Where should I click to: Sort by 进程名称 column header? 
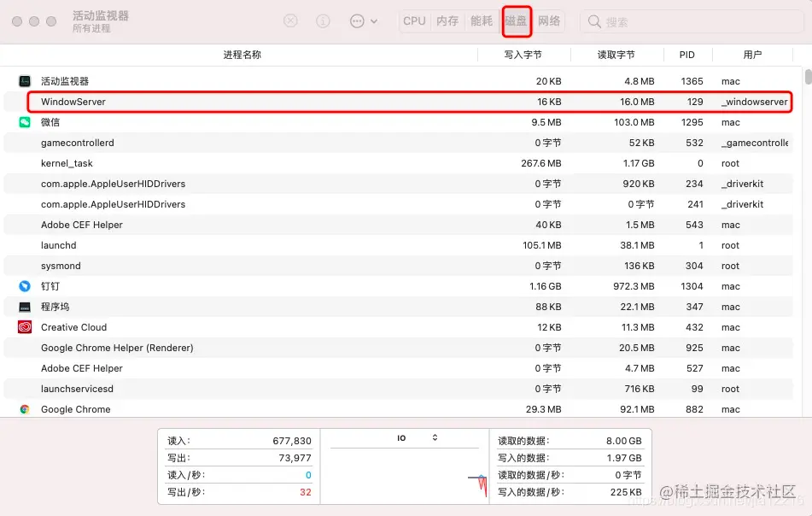click(x=242, y=55)
